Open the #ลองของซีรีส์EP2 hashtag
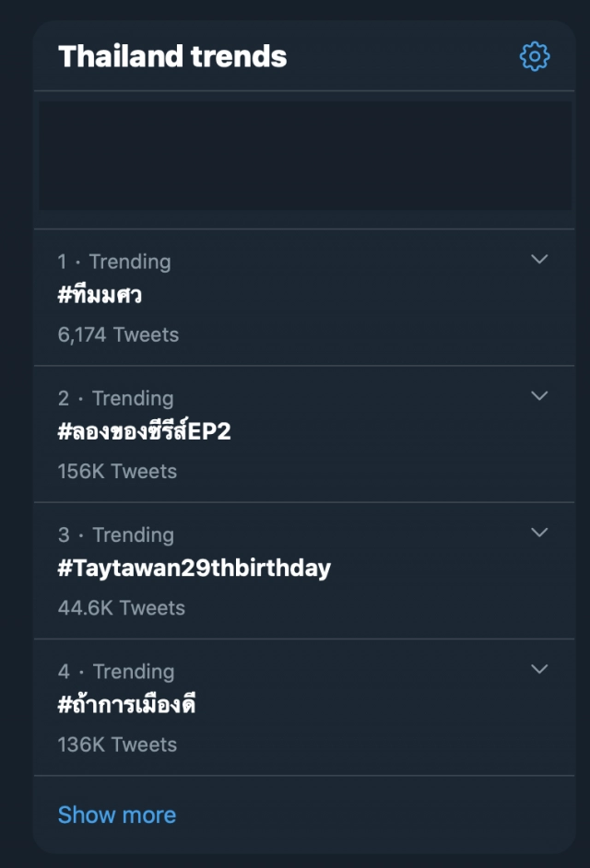The width and height of the screenshot is (590, 868). (144, 432)
